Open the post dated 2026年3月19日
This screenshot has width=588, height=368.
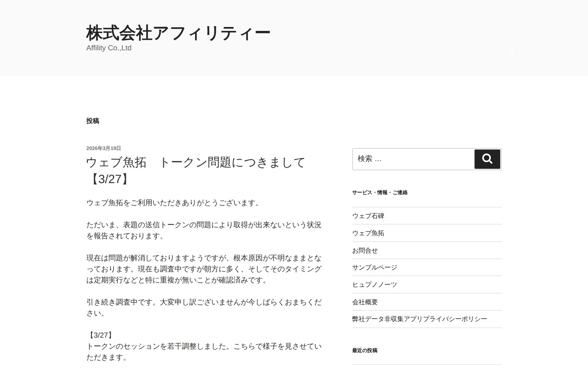tap(104, 148)
